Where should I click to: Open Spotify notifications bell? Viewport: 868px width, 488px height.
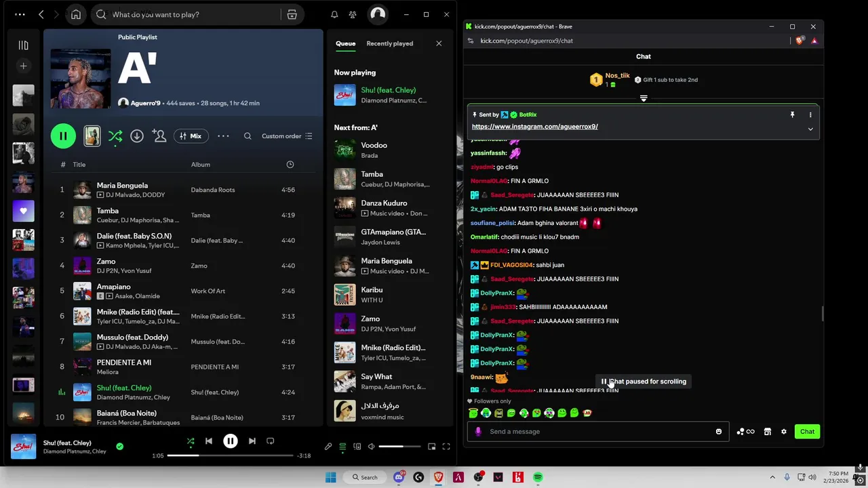[334, 14]
